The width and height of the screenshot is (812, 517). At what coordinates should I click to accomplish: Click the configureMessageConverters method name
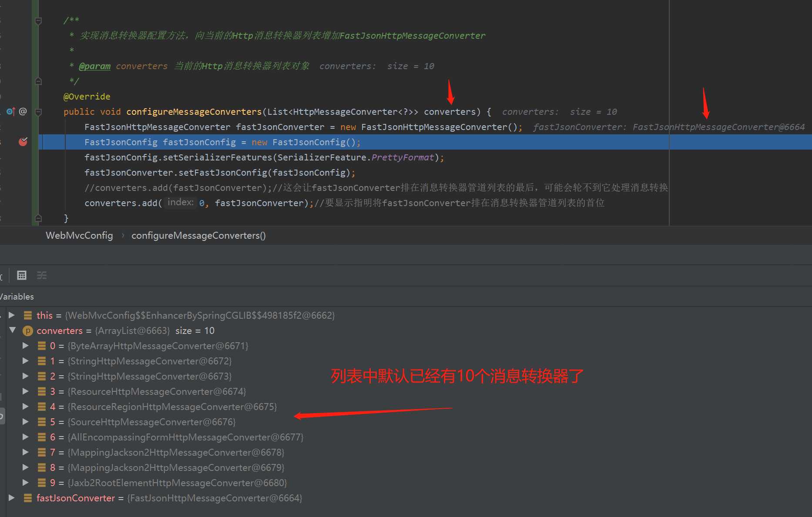pyautogui.click(x=194, y=112)
